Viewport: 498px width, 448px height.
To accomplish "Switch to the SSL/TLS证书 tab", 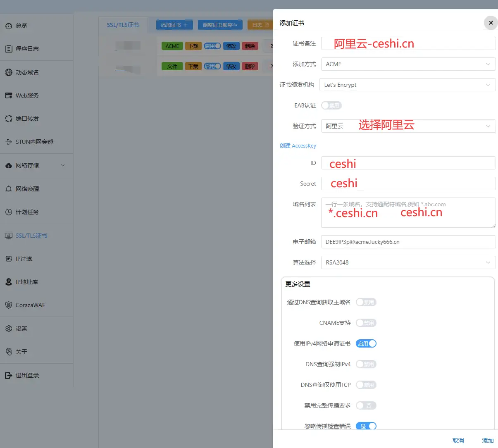I will [x=123, y=24].
